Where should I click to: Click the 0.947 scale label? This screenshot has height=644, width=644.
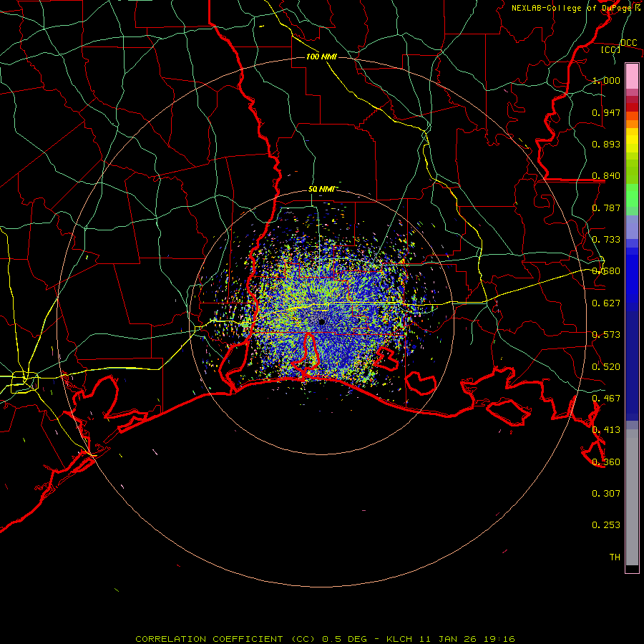coord(606,112)
